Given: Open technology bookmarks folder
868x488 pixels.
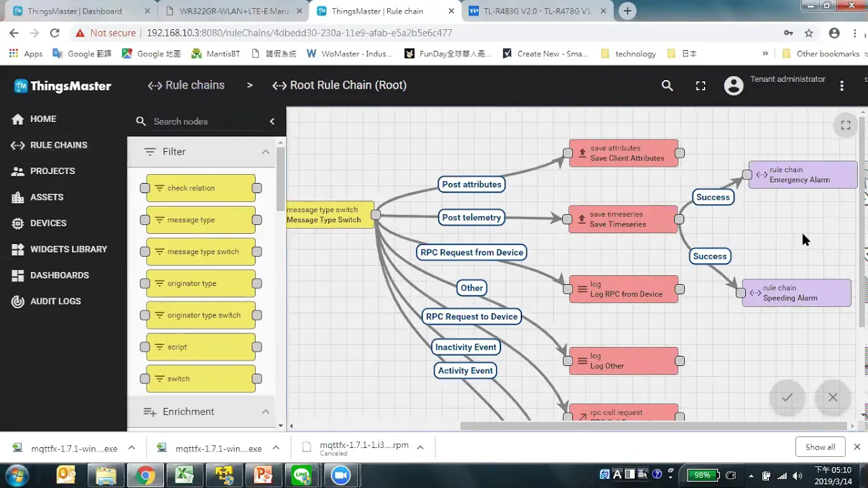Looking at the screenshot, I should pyautogui.click(x=628, y=54).
